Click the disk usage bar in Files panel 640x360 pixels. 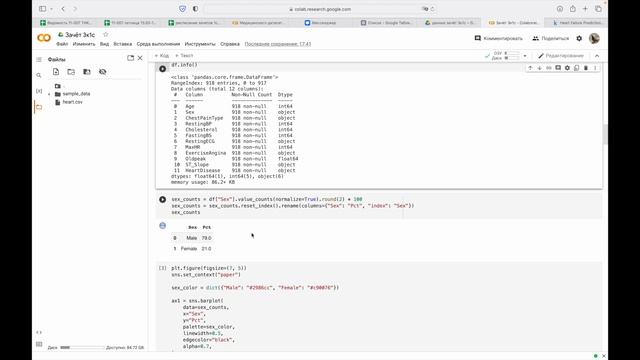(82, 348)
